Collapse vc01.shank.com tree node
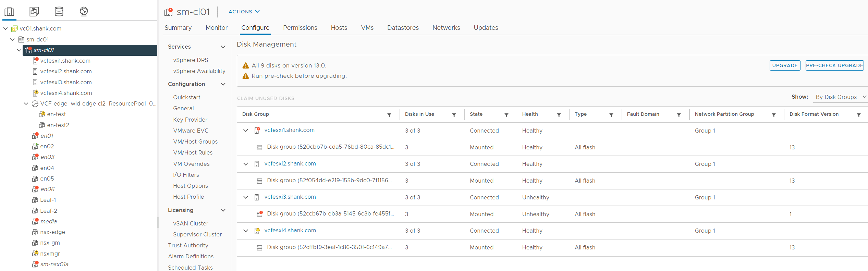 pos(5,28)
